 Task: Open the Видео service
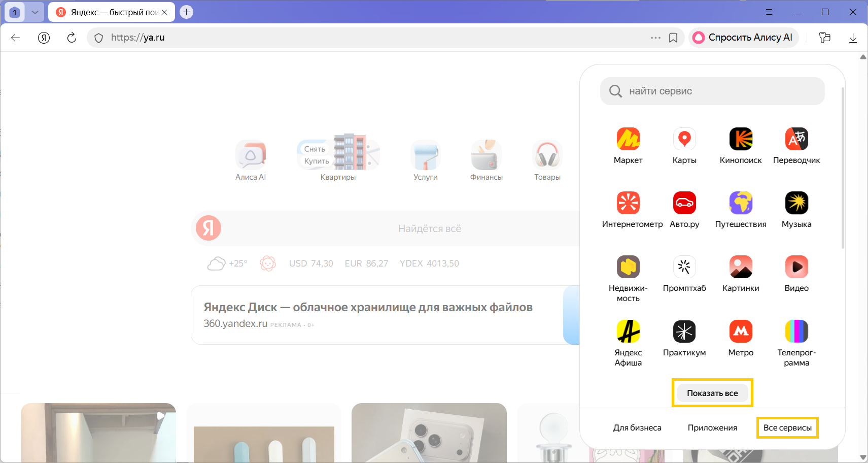pyautogui.click(x=796, y=274)
